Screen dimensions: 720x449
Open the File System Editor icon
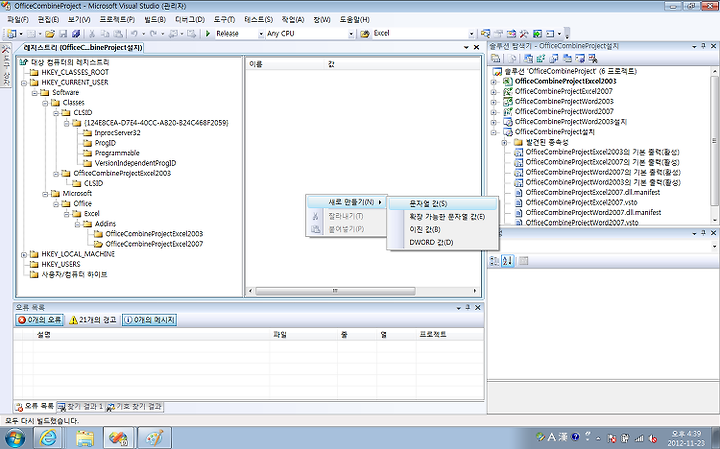pyautogui.click(x=529, y=58)
